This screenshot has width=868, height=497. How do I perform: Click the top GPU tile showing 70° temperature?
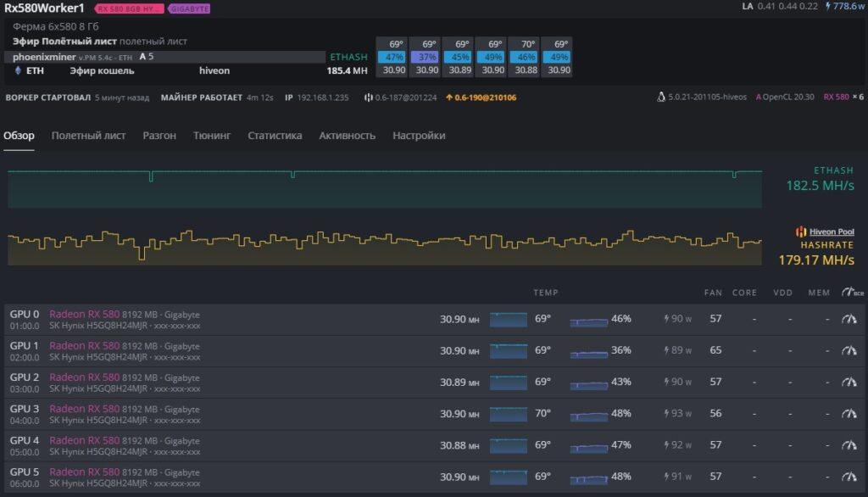pyautogui.click(x=526, y=57)
